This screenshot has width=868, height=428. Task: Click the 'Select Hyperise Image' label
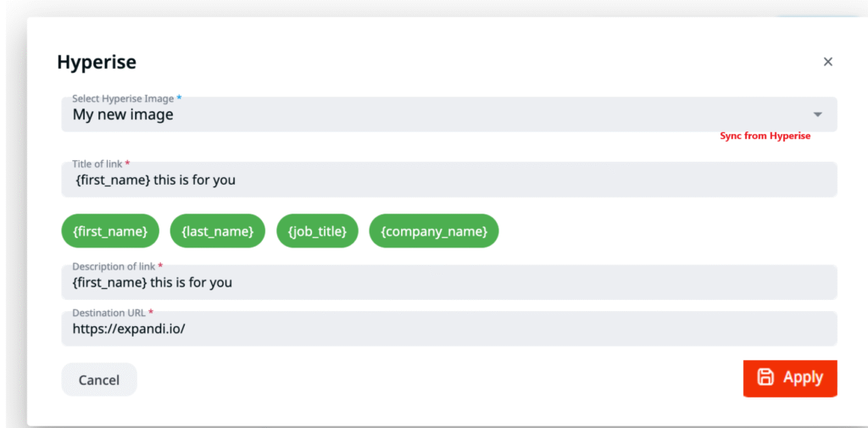[123, 99]
